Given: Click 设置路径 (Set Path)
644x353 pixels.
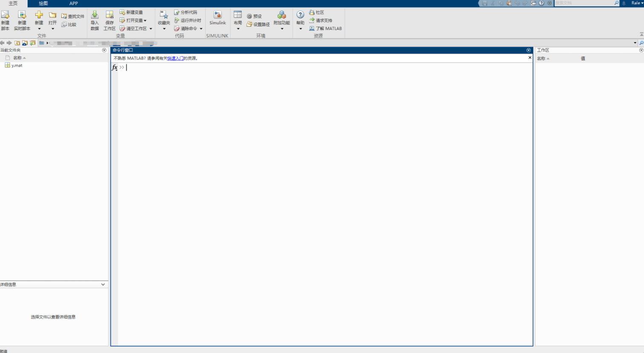Looking at the screenshot, I should [x=258, y=24].
